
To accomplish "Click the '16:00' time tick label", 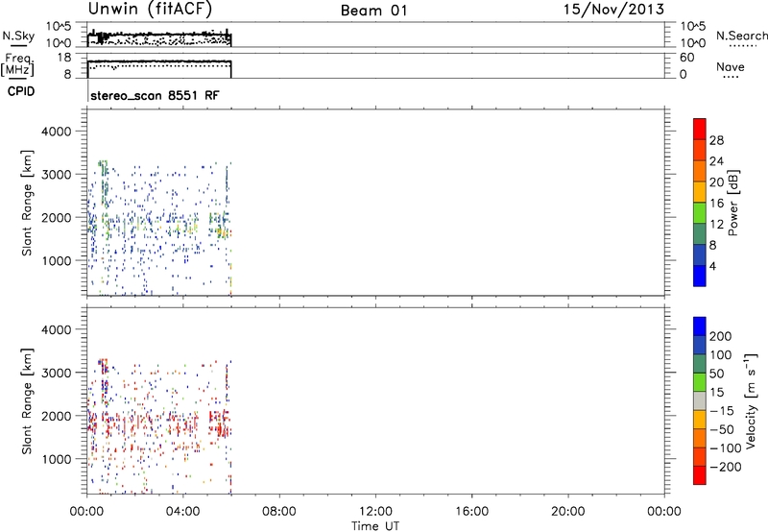I will coord(471,512).
